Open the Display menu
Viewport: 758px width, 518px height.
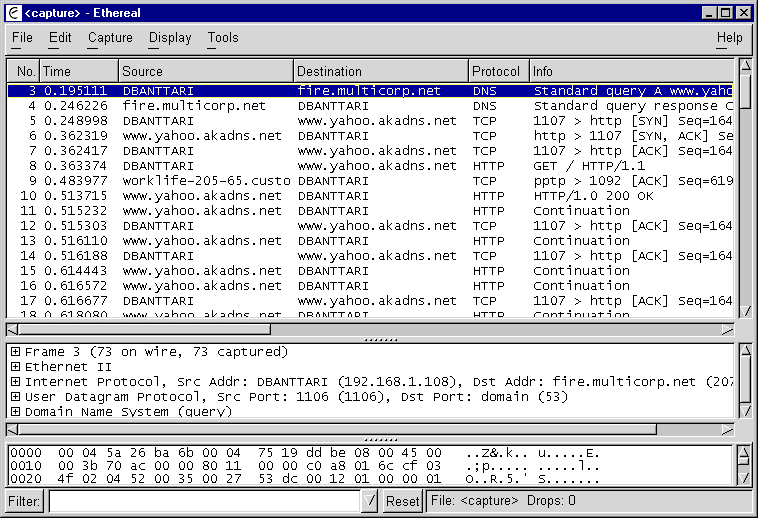click(x=170, y=38)
